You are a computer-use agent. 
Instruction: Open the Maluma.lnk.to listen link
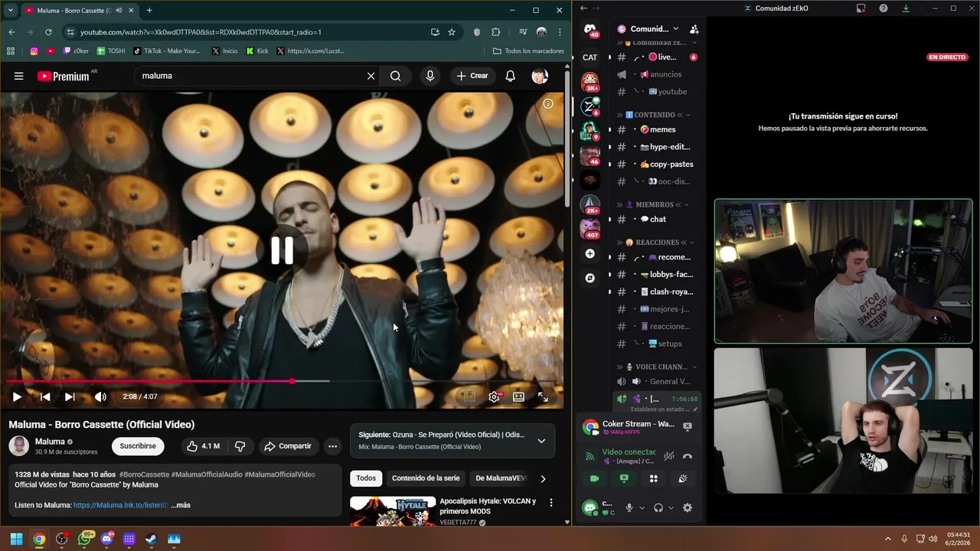(121, 505)
